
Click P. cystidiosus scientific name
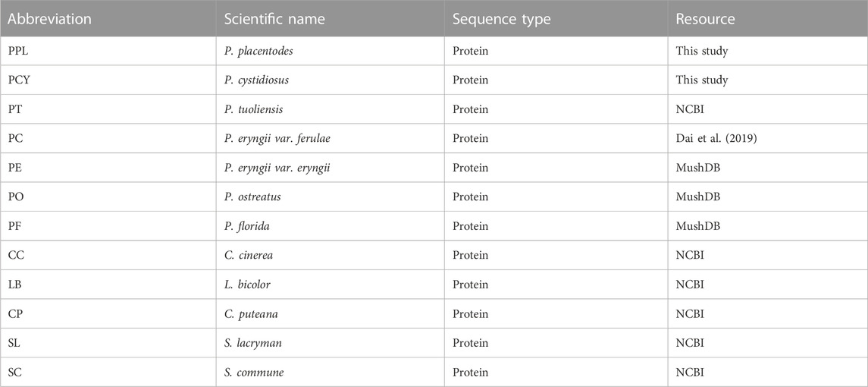pos(256,80)
